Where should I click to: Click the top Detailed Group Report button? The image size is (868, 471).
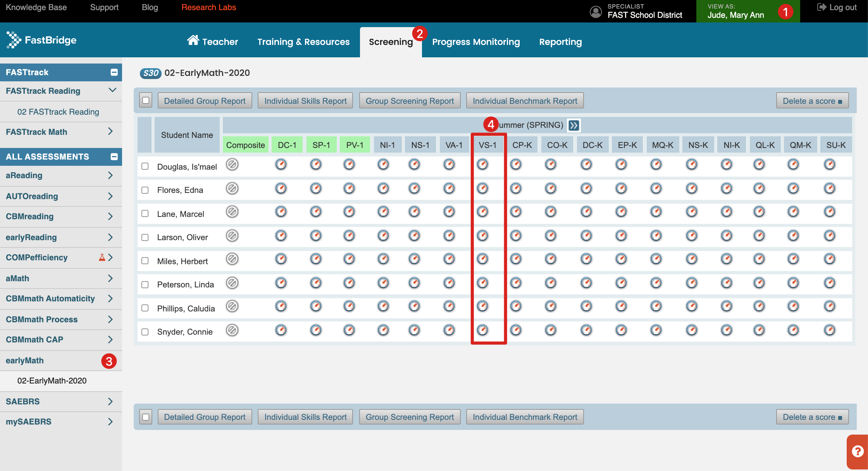[x=205, y=101]
